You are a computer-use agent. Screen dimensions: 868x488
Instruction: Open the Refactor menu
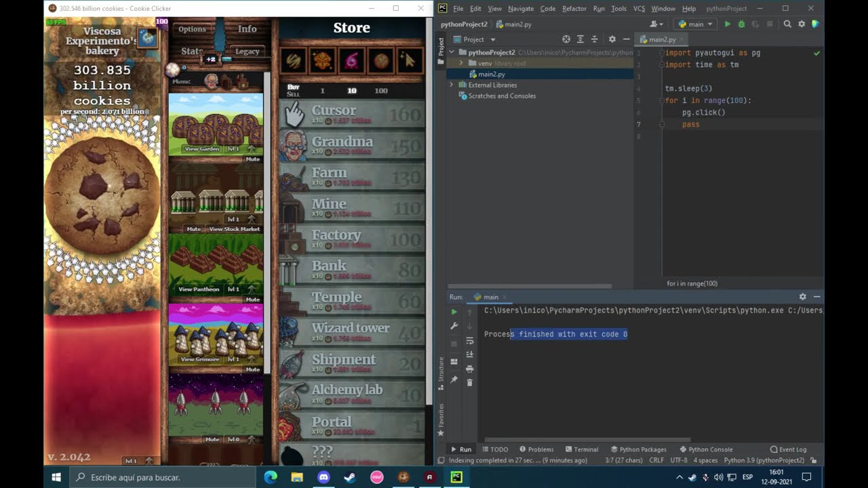coord(574,9)
